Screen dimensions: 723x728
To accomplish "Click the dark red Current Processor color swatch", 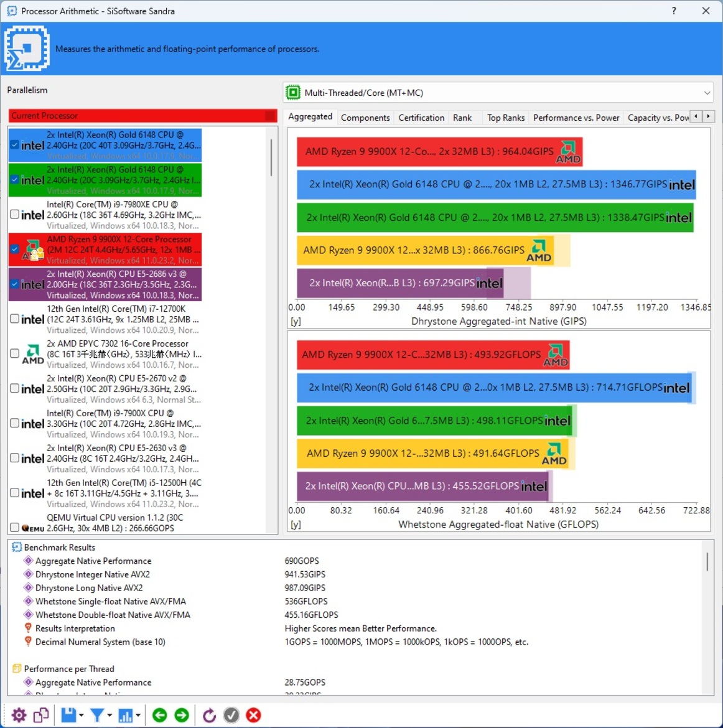I will (x=270, y=116).
